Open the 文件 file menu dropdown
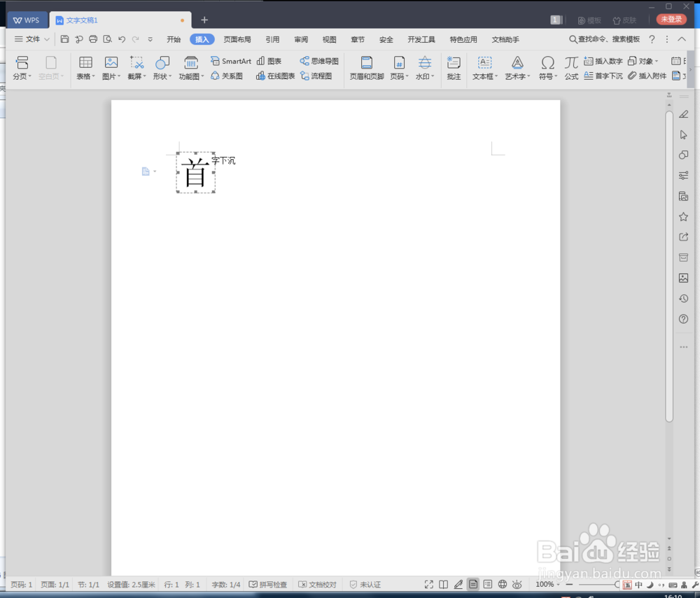Viewport: 700px width, 598px height. [x=32, y=39]
